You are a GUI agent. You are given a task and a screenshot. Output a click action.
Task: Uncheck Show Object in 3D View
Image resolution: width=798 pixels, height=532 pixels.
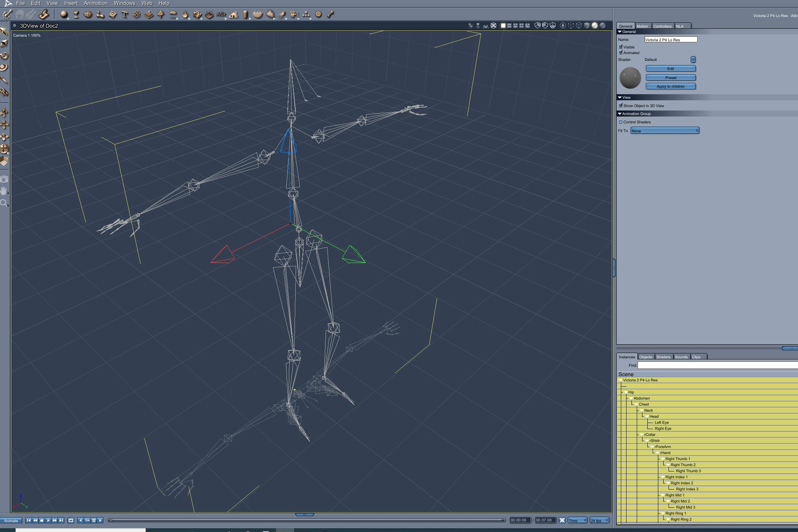[620, 106]
